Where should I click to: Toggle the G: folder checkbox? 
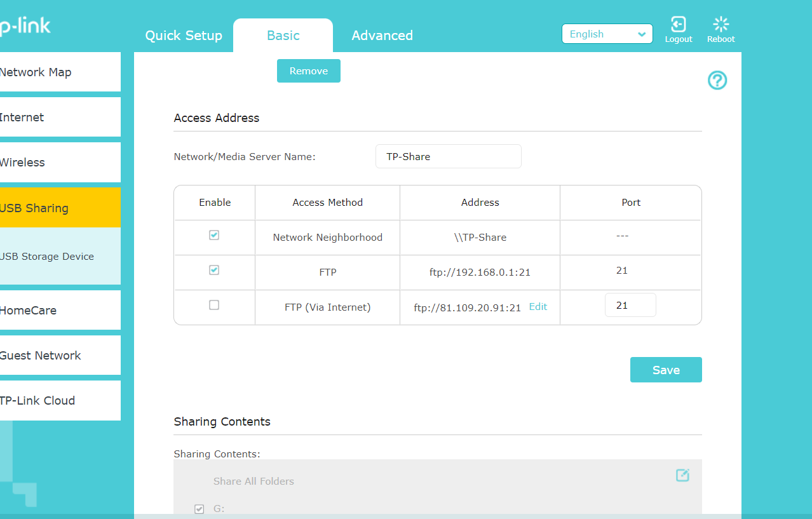click(x=200, y=509)
